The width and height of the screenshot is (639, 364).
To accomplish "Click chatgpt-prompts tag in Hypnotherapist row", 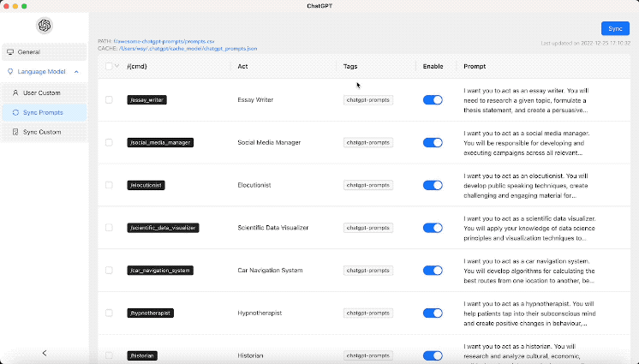I will pos(368,313).
